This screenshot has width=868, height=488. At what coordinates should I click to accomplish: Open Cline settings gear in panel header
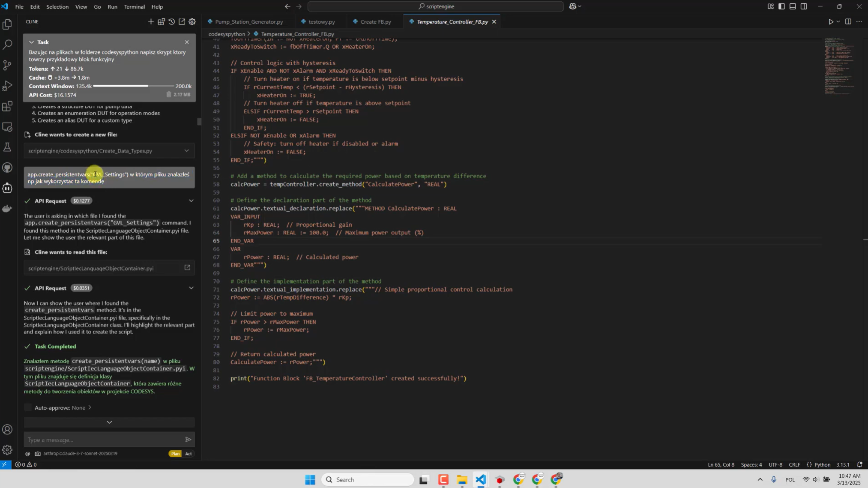[x=192, y=21]
